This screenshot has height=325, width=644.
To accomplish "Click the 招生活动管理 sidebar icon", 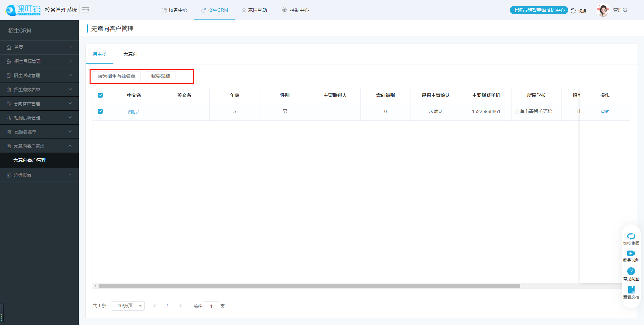I will tap(9, 75).
